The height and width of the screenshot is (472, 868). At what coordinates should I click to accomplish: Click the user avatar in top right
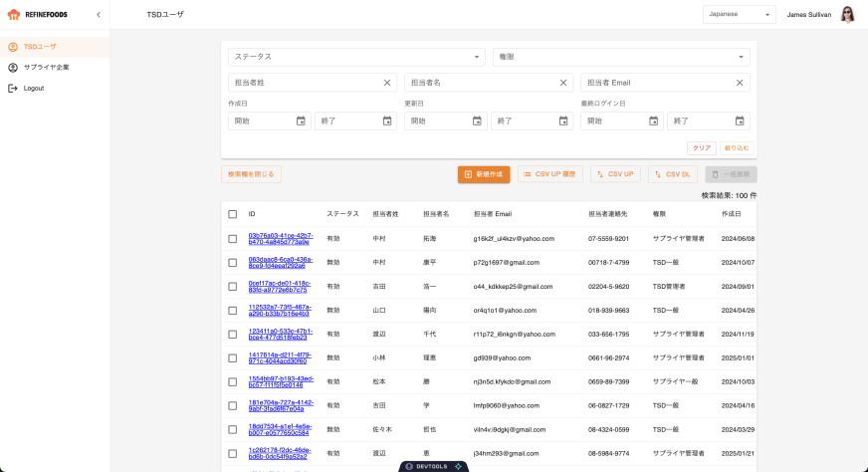pyautogui.click(x=848, y=14)
